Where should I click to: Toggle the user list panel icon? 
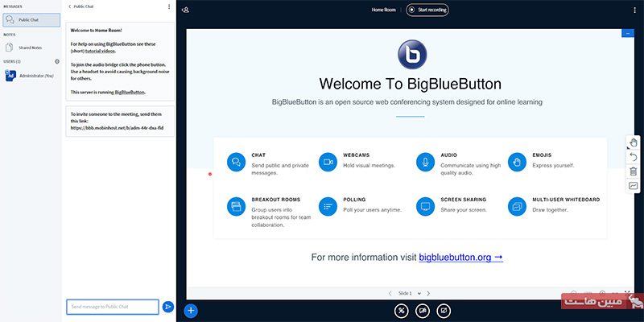(x=185, y=10)
